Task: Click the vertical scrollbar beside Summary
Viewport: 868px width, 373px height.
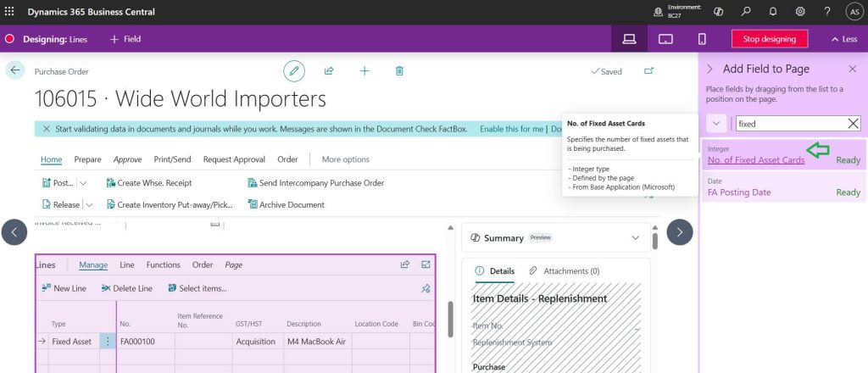Action: (x=654, y=240)
